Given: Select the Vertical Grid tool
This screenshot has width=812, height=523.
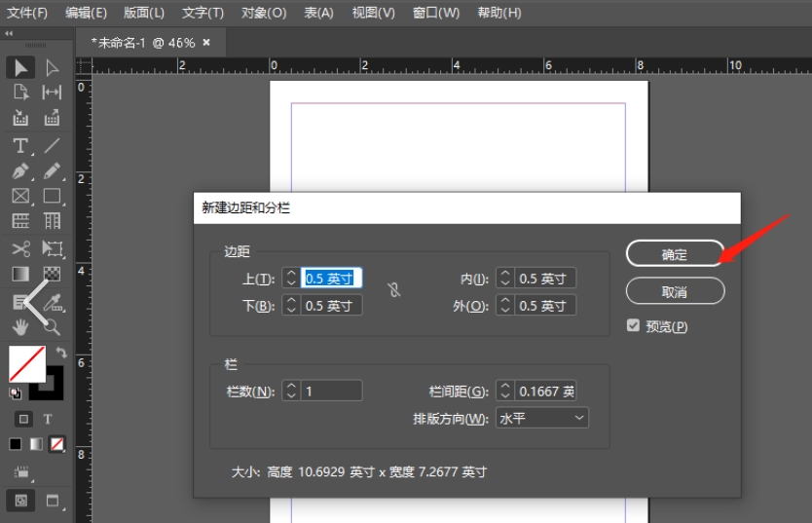Looking at the screenshot, I should pos(52,221).
